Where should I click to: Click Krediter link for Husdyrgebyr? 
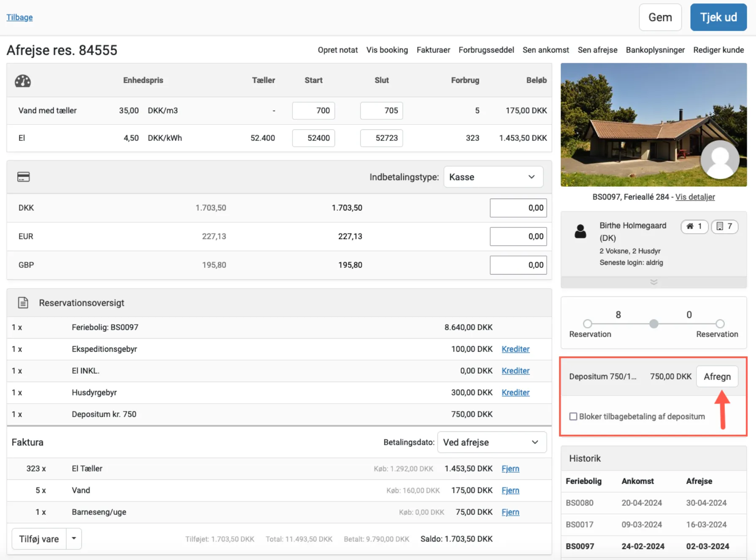point(515,393)
